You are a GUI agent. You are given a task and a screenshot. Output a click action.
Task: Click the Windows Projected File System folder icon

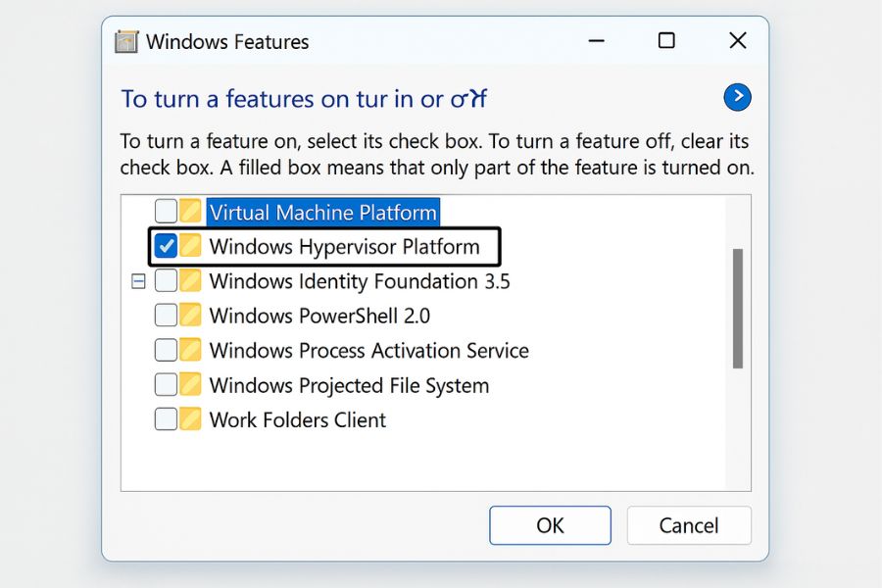coord(190,385)
